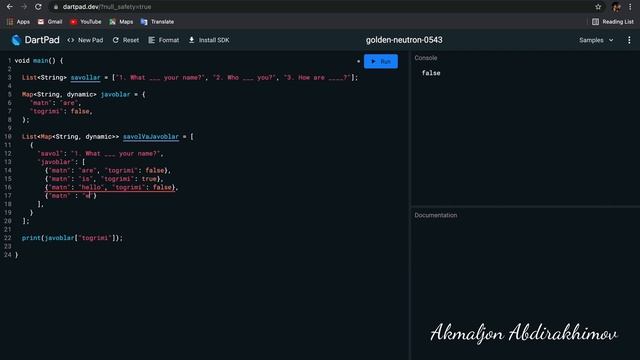The width and height of the screenshot is (640, 360).
Task: Click the savolVaJavoblar variable name
Action: 151,137
